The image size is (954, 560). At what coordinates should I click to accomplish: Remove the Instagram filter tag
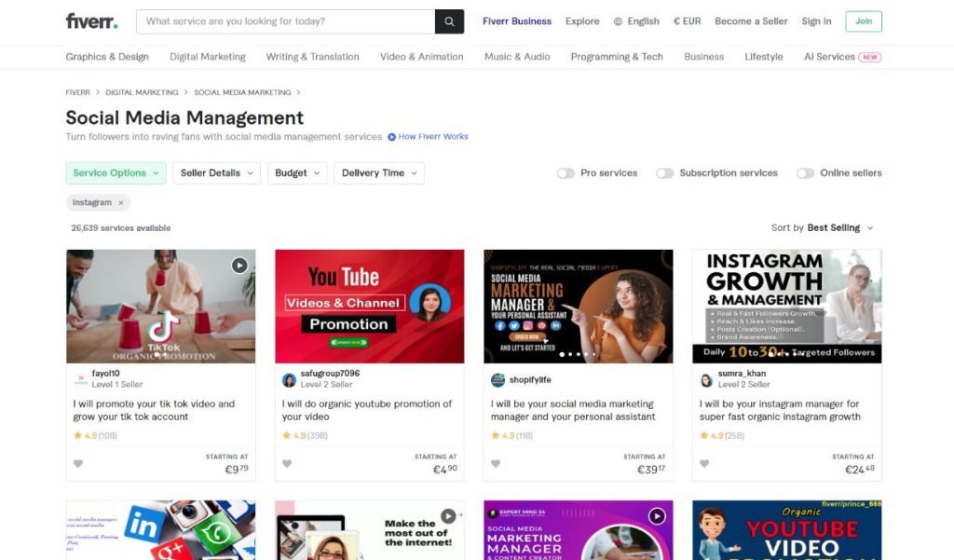[x=121, y=203]
